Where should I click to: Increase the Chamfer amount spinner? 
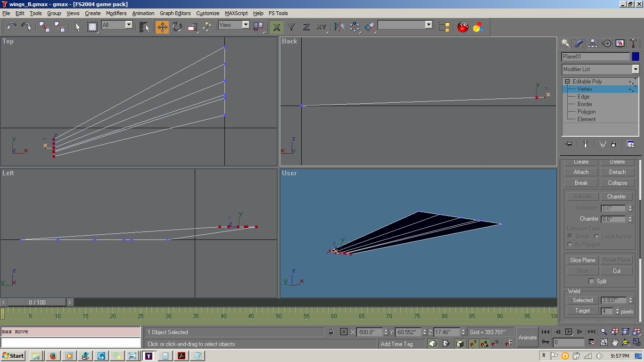pyautogui.click(x=630, y=217)
